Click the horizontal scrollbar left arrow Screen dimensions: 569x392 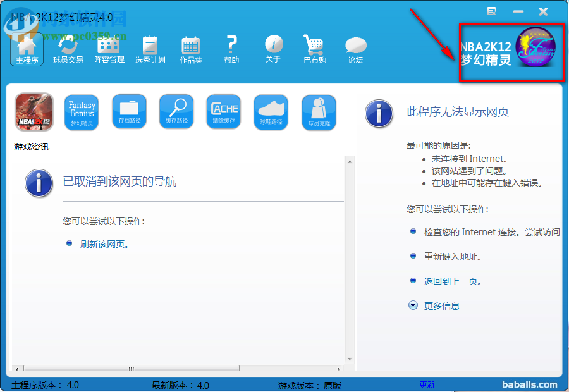tap(17, 369)
